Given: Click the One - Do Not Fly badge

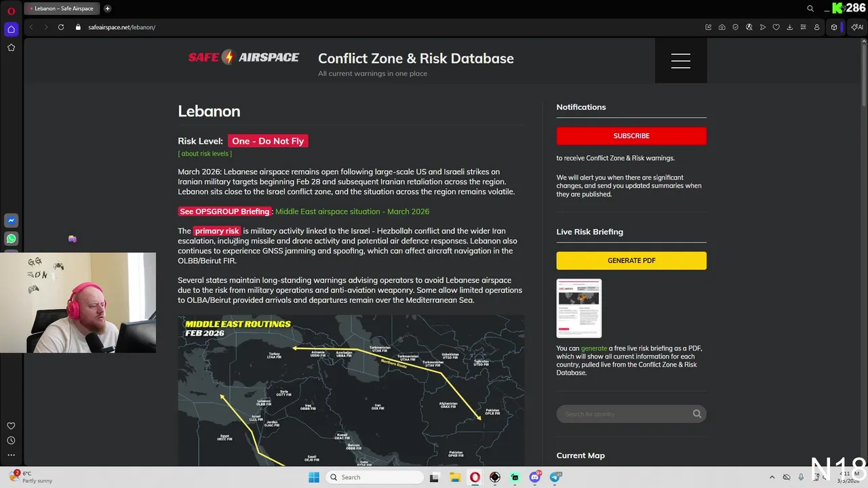Looking at the screenshot, I should (x=268, y=141).
